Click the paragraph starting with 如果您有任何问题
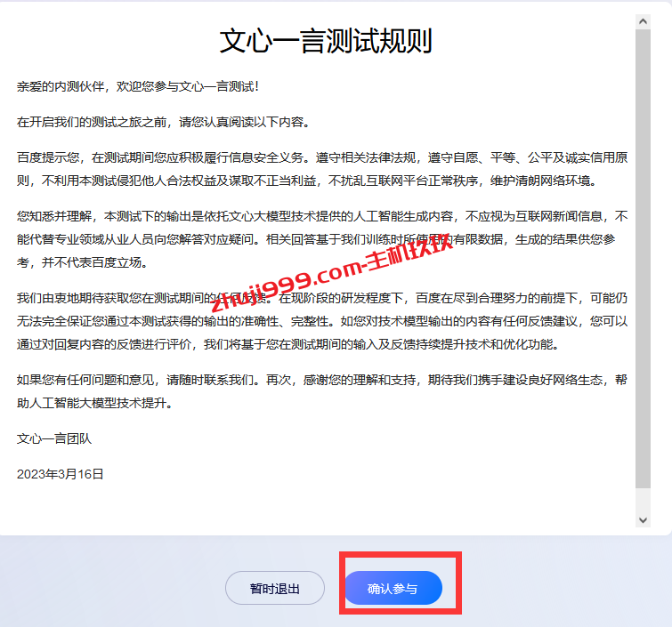Screen dimensions: 672x627 322,391
